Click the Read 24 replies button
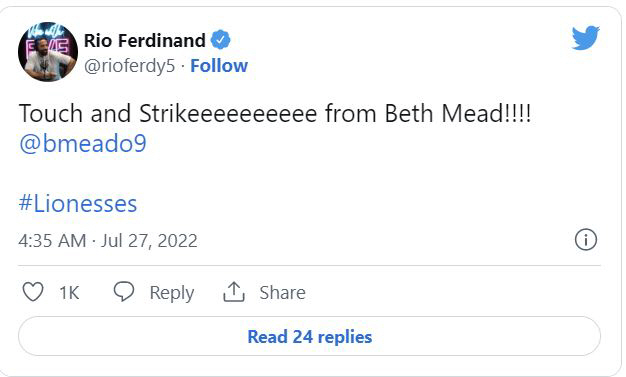 (x=309, y=336)
